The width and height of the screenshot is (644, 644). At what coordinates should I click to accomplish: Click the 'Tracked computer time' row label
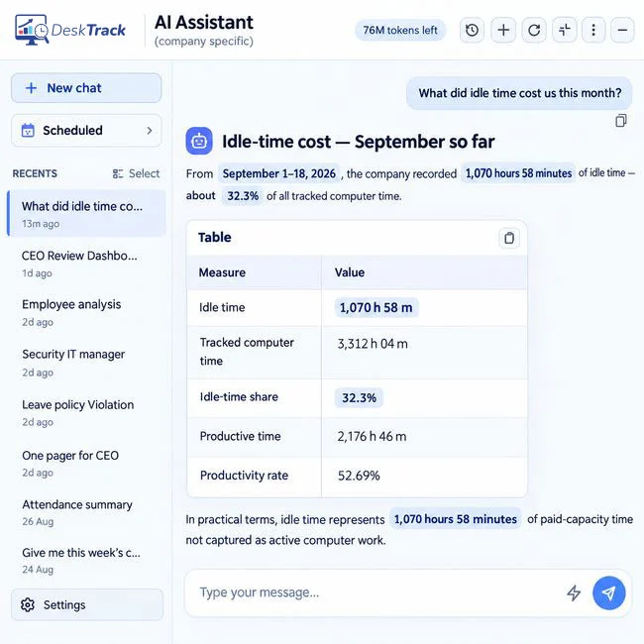click(247, 352)
